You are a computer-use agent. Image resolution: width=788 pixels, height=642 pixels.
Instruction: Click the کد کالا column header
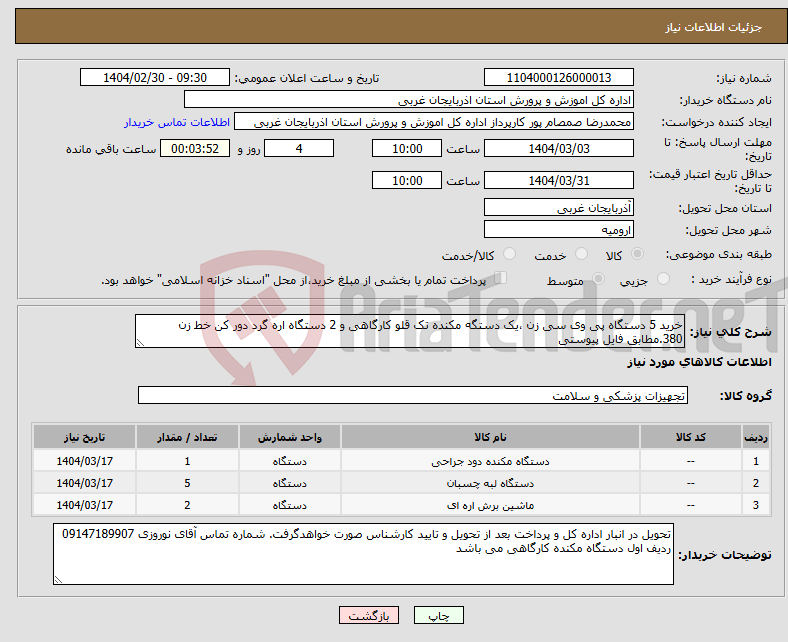pyautogui.click(x=691, y=437)
